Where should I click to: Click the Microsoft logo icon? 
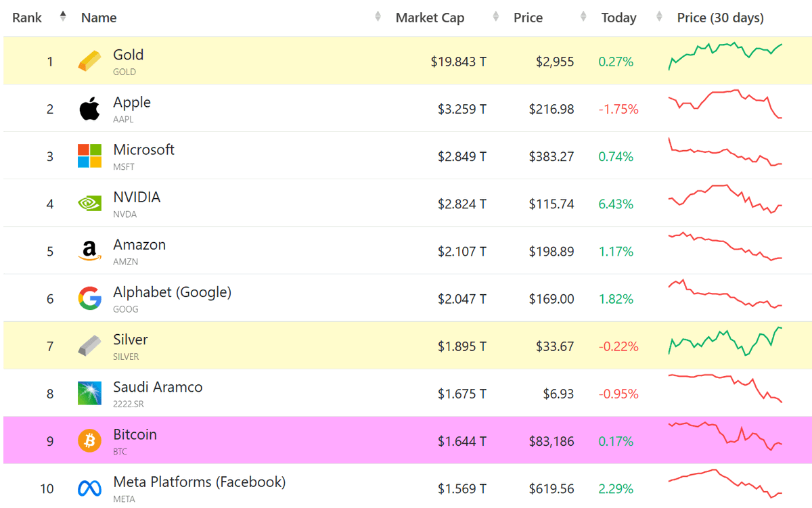click(x=89, y=156)
